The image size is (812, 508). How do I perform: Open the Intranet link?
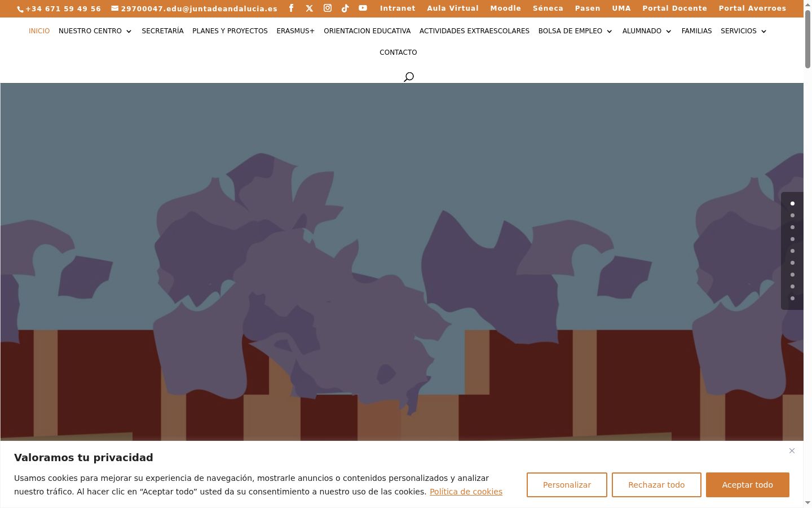pos(398,8)
